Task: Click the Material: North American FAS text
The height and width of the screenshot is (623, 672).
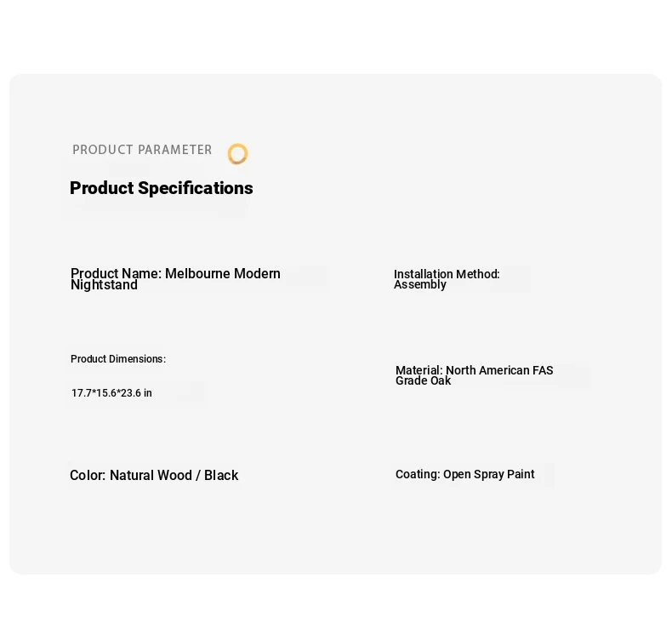Action: (x=475, y=370)
